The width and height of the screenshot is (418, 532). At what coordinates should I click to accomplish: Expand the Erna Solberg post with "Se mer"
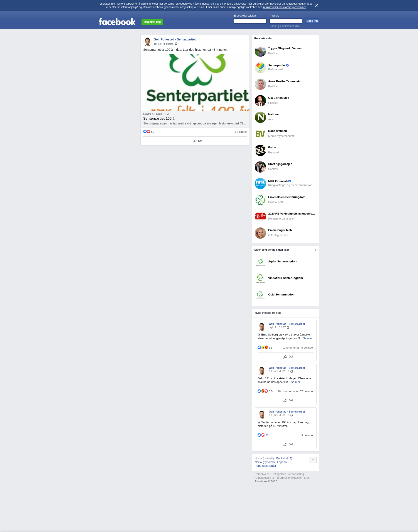pyautogui.click(x=307, y=338)
